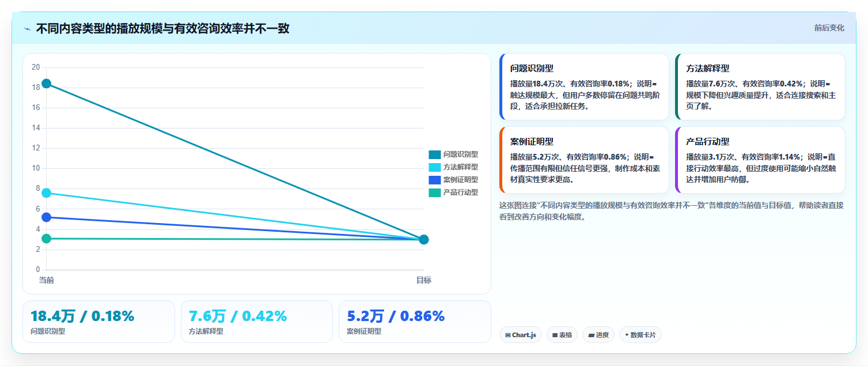
Task: Click the 进度 tag chip
Action: coord(598,335)
